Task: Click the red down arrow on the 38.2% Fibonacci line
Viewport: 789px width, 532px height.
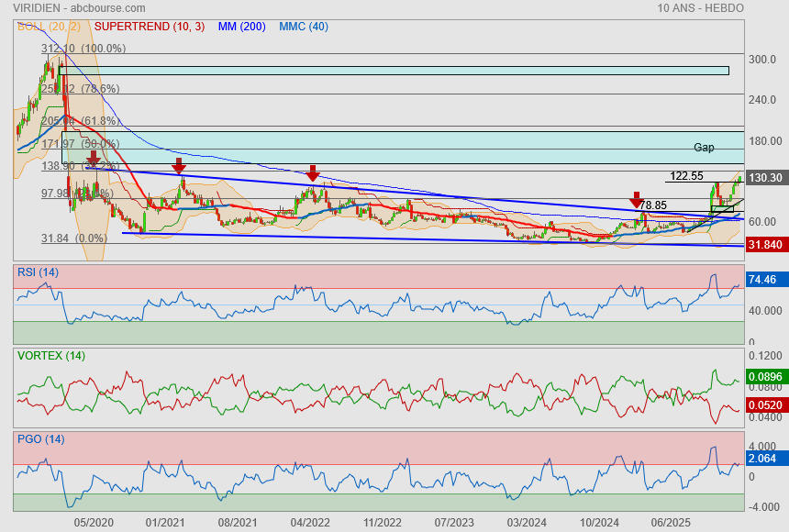Action: [94, 160]
